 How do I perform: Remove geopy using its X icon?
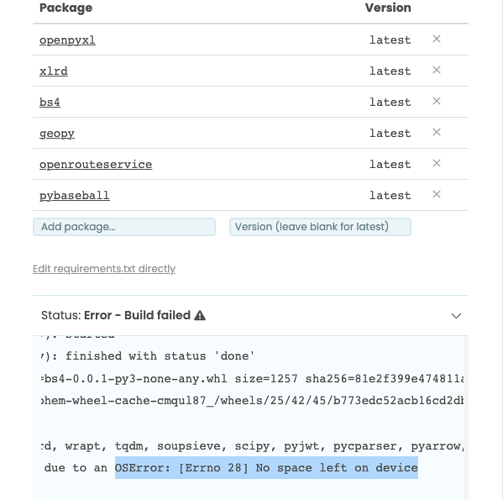click(x=436, y=132)
